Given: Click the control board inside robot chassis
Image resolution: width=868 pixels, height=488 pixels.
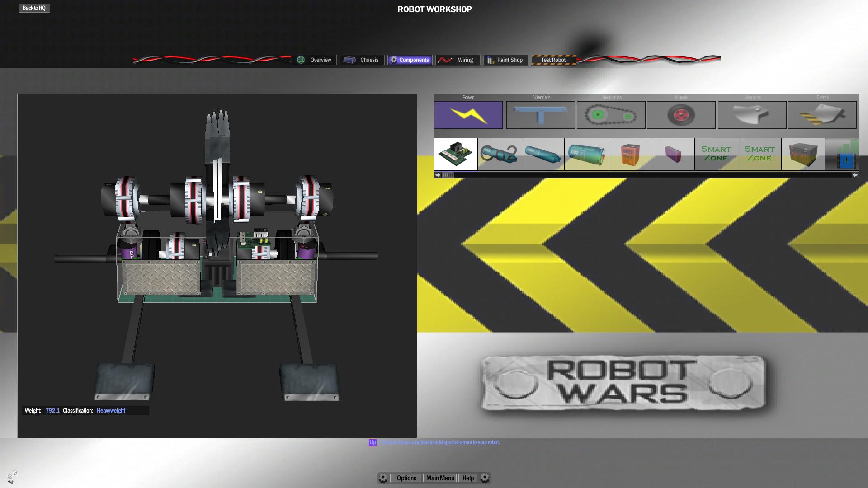Looking at the screenshot, I should click(255, 239).
